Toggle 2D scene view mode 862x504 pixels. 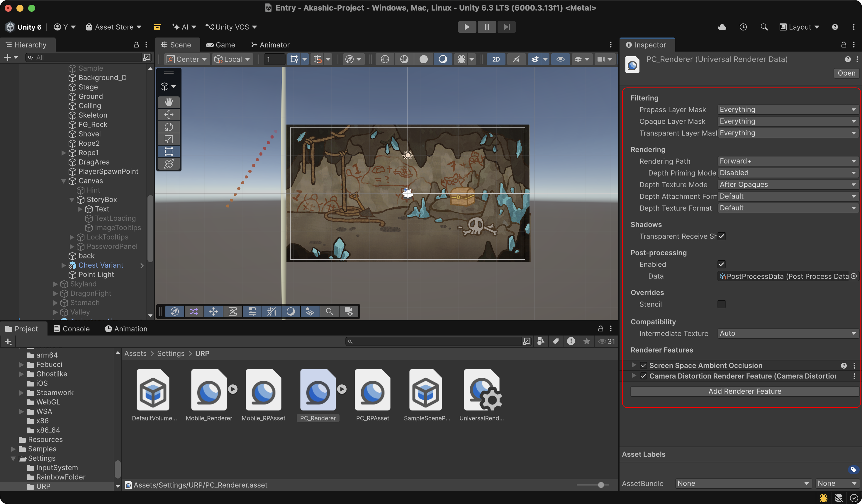coord(496,59)
